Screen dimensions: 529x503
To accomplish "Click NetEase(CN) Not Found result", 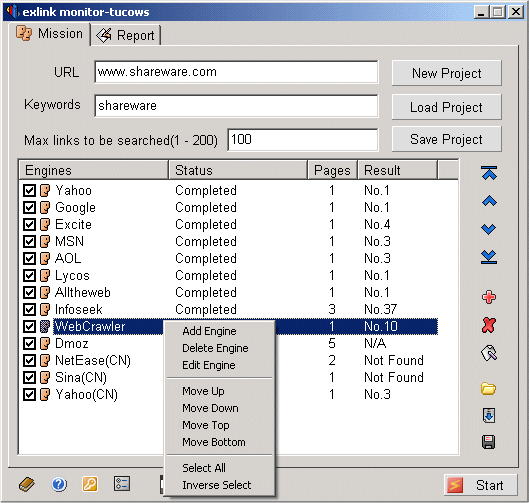I will click(394, 360).
